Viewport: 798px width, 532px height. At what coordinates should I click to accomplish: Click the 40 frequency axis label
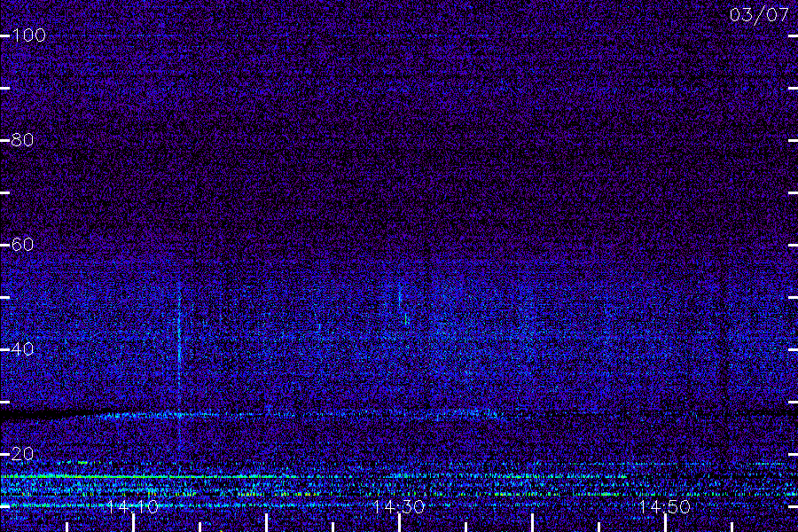point(22,348)
